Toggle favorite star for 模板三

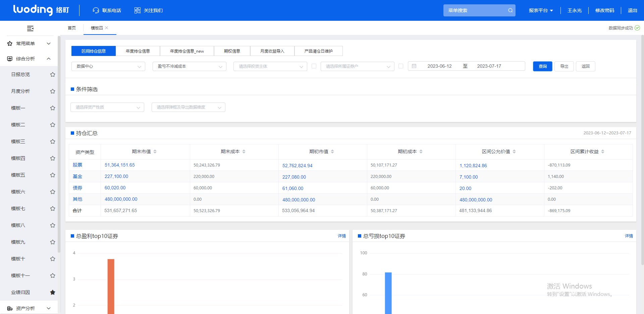point(53,141)
